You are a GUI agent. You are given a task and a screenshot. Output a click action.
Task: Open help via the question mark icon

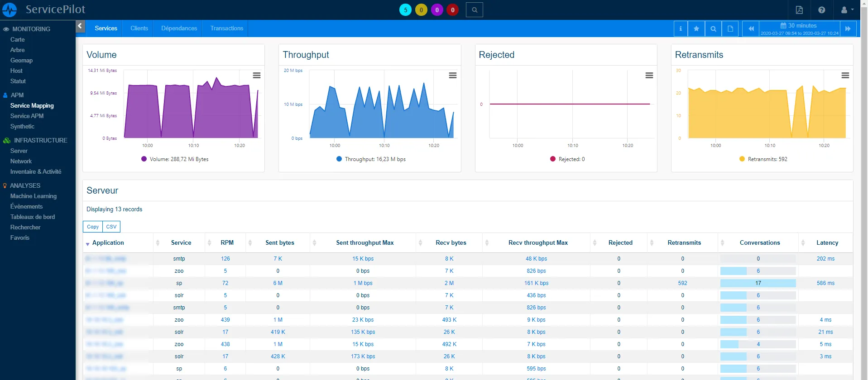[822, 10]
